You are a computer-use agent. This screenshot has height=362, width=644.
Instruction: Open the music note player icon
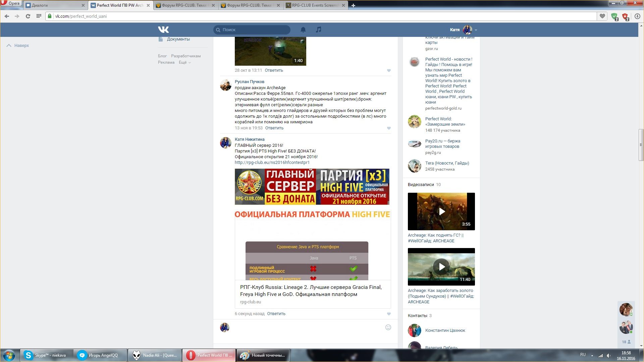click(318, 29)
